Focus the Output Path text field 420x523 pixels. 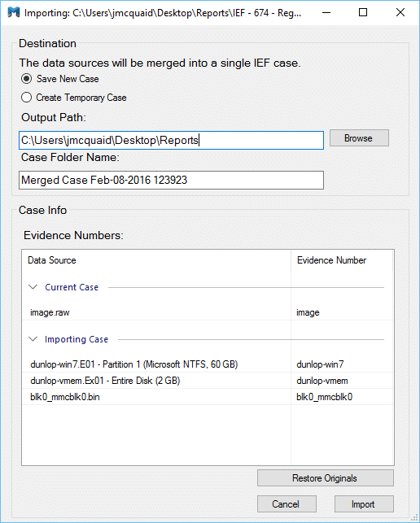(171, 140)
